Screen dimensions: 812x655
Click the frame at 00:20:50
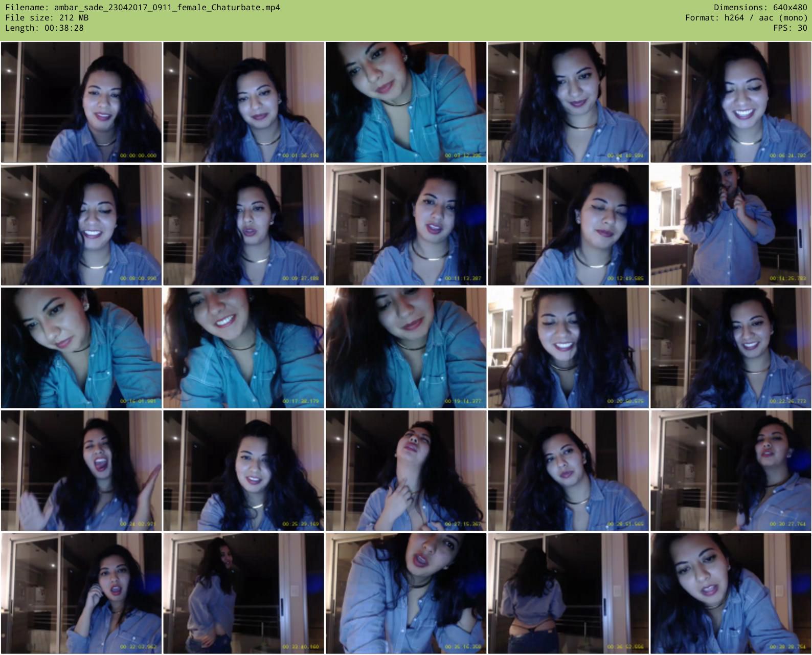tap(568, 348)
